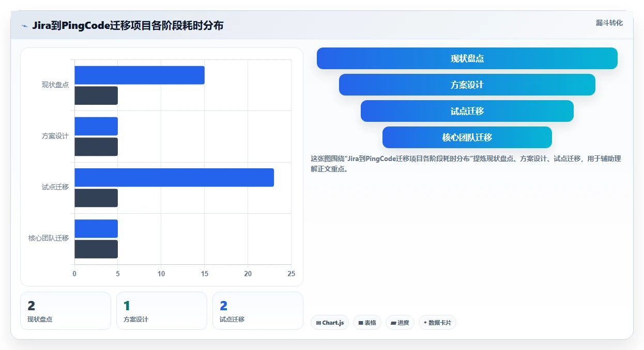Viewport: 644px width, 350px height.
Task: Click the Chart.js tag chip
Action: pyautogui.click(x=330, y=323)
